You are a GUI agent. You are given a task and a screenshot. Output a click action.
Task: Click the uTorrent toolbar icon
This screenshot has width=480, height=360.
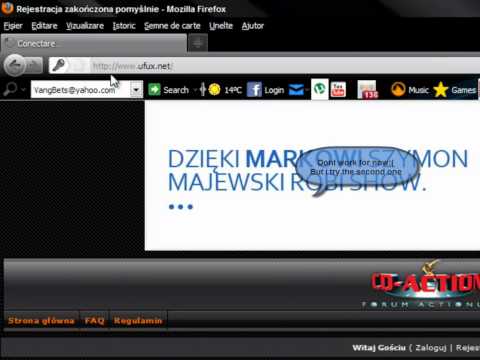pos(320,89)
